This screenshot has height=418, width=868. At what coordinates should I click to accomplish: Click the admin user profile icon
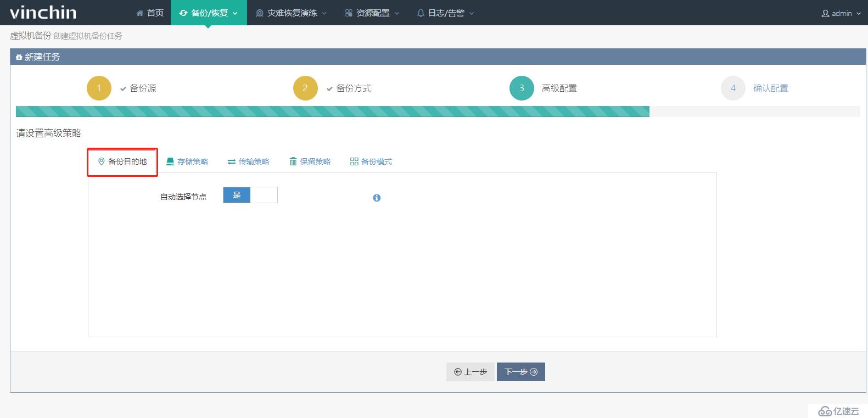click(825, 13)
